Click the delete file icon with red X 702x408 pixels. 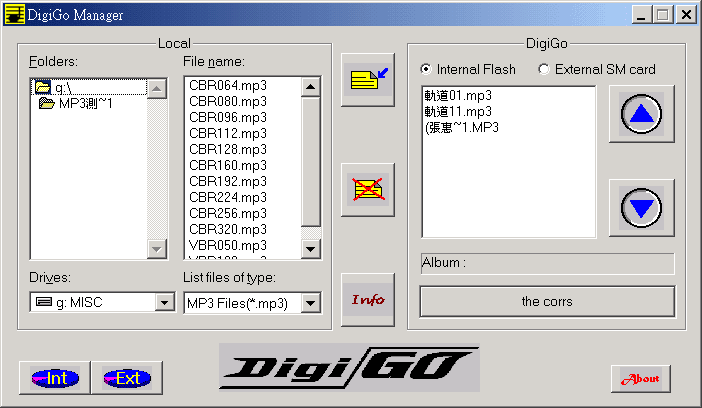[x=368, y=190]
